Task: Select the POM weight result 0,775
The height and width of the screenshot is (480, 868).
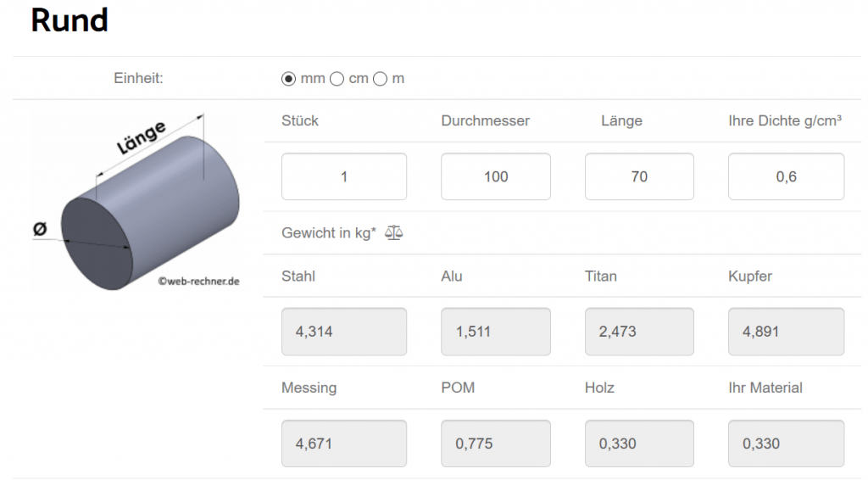Action: click(x=495, y=444)
